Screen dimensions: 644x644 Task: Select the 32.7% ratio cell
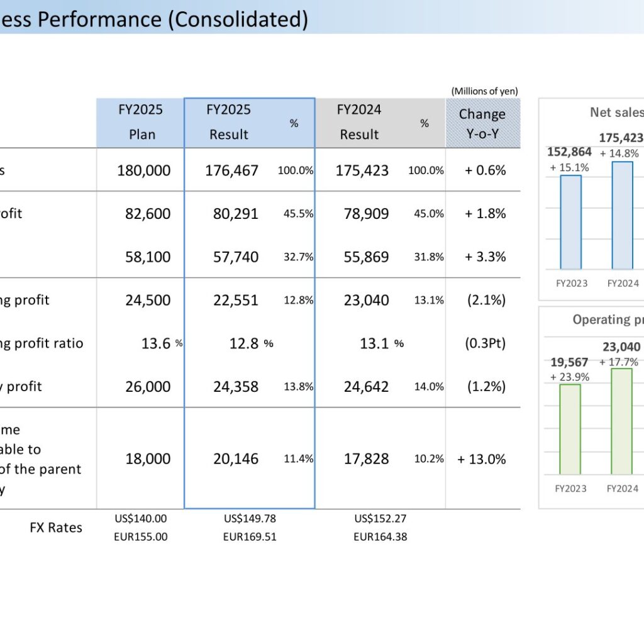(x=298, y=257)
